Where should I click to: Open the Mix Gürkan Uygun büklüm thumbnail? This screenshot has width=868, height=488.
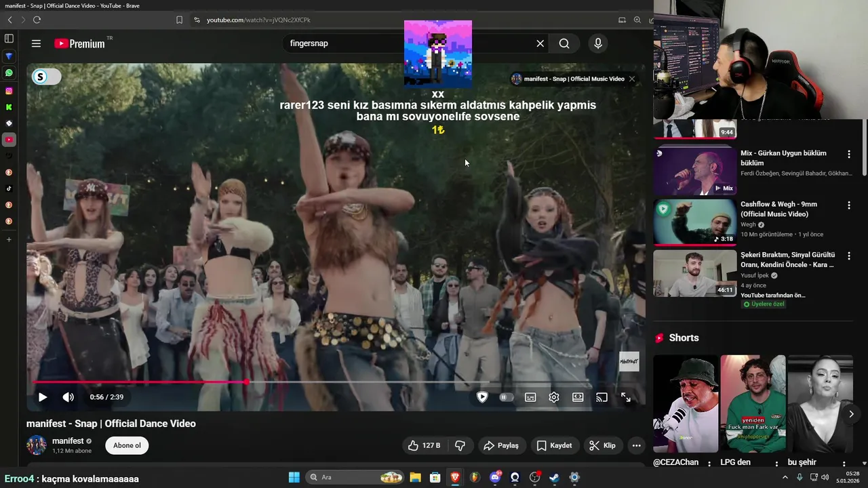pos(695,171)
